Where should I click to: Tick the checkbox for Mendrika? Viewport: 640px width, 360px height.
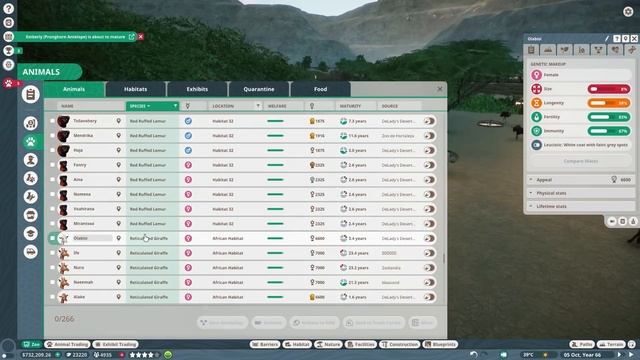[52, 136]
